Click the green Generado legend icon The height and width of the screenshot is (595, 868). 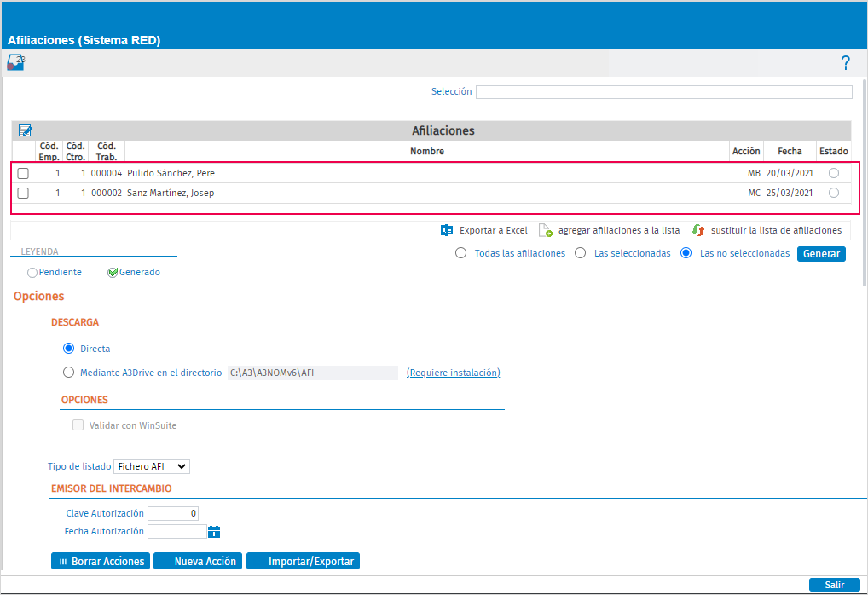(113, 272)
